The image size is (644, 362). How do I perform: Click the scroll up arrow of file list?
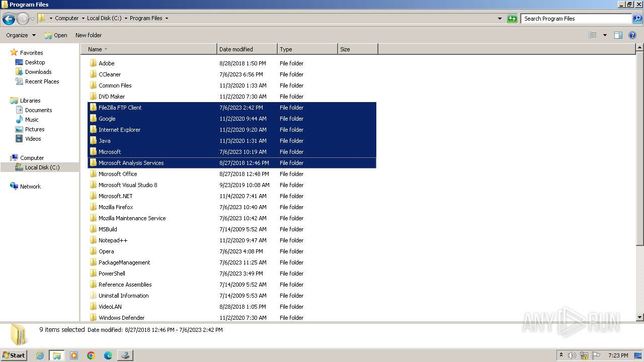click(x=639, y=48)
